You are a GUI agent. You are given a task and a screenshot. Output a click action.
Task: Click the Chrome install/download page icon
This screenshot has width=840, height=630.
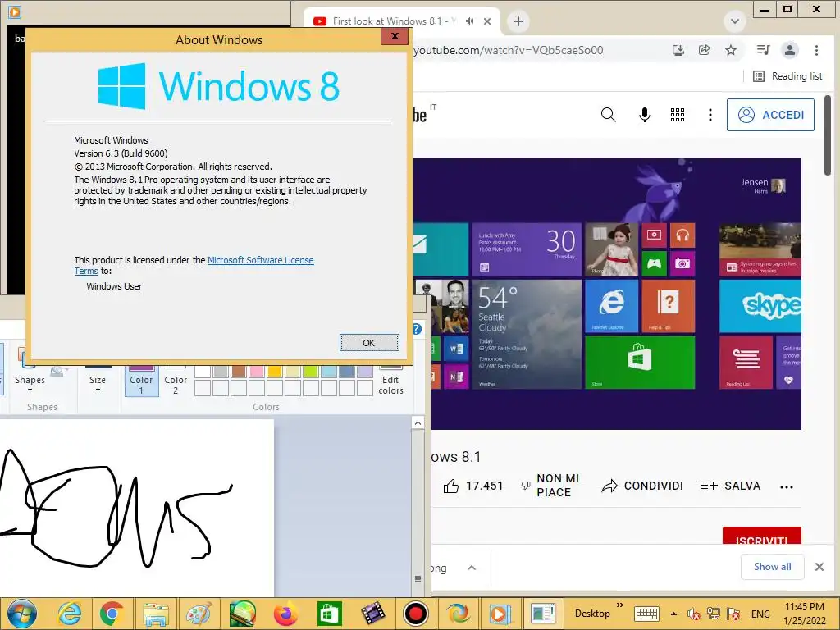(678, 50)
